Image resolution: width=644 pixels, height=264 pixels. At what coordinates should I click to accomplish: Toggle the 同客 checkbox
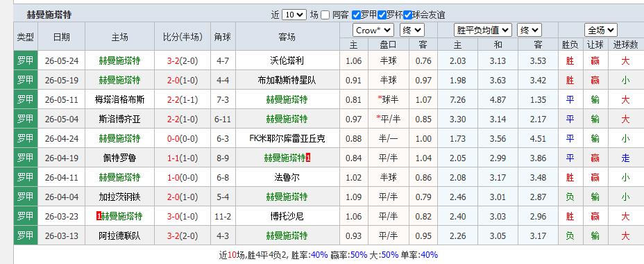325,15
